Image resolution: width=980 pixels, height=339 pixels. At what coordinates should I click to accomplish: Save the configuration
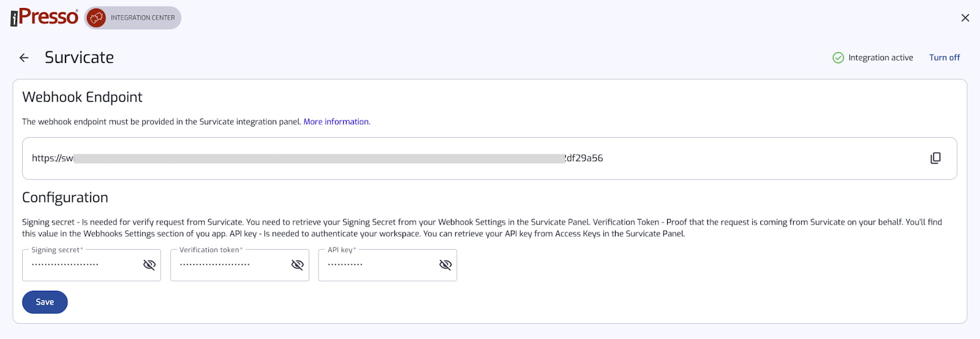pyautogui.click(x=45, y=302)
